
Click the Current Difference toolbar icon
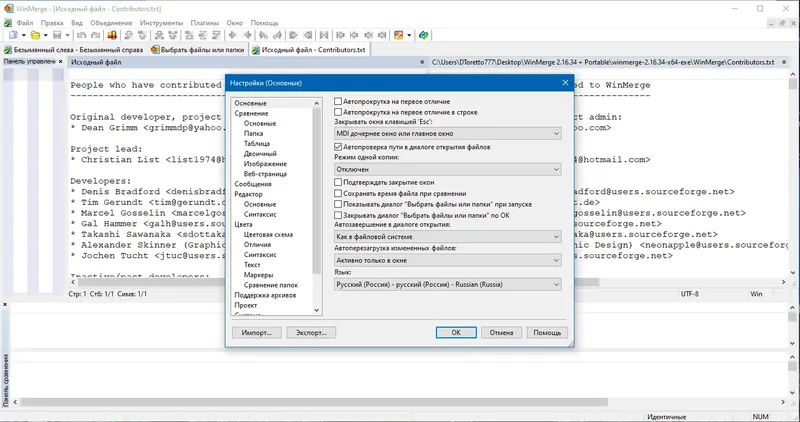coord(203,35)
